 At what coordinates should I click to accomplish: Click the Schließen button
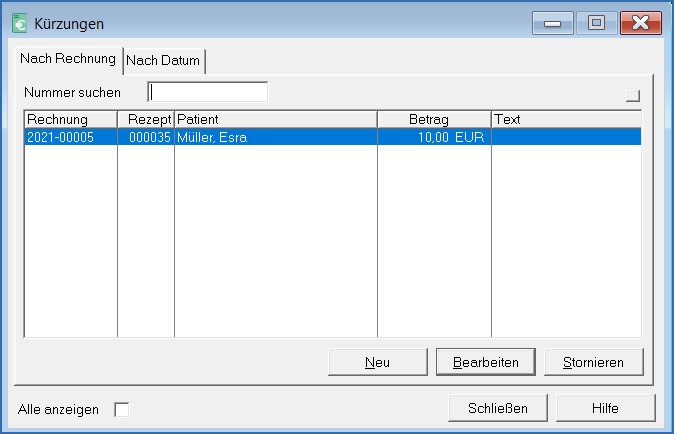click(497, 408)
